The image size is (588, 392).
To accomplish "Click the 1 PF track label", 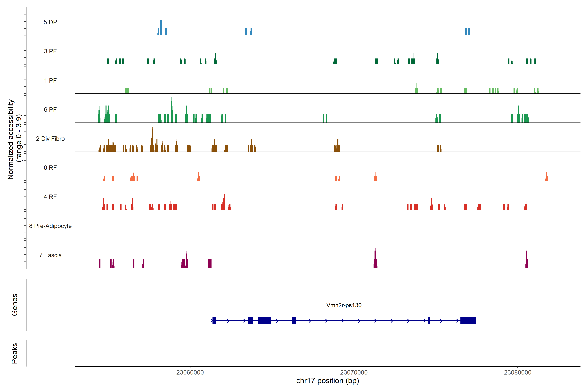I will click(x=50, y=81).
